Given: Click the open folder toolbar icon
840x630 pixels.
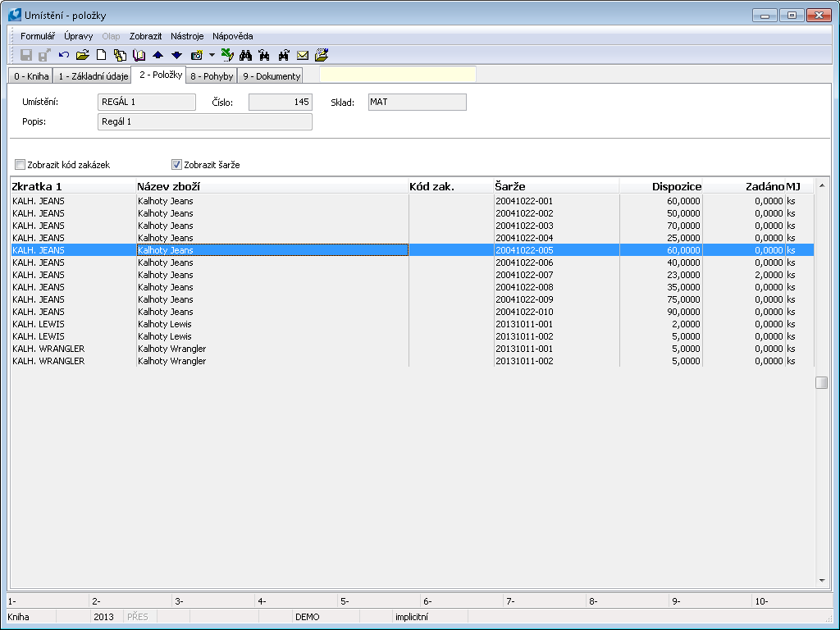Looking at the screenshot, I should point(82,55).
